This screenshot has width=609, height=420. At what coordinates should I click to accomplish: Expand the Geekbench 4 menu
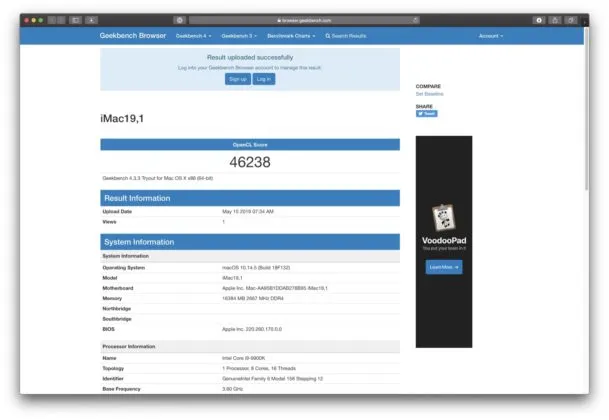[x=193, y=36]
